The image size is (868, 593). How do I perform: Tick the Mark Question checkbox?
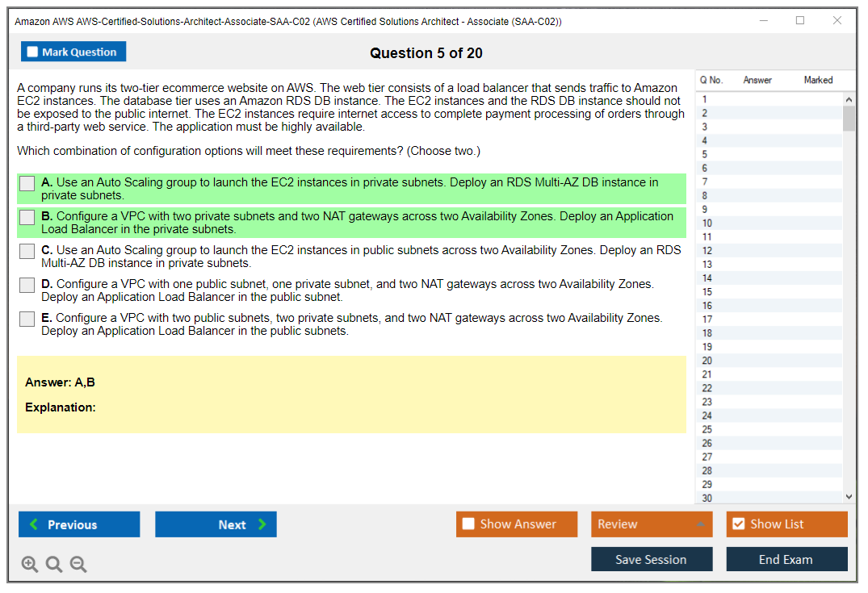point(33,52)
